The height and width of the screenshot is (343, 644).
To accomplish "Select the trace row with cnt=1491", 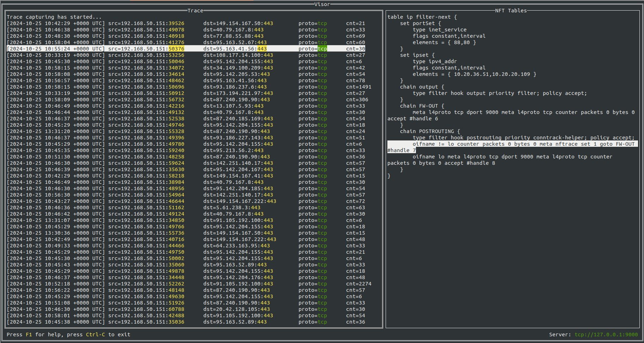I will pyautogui.click(x=189, y=87).
